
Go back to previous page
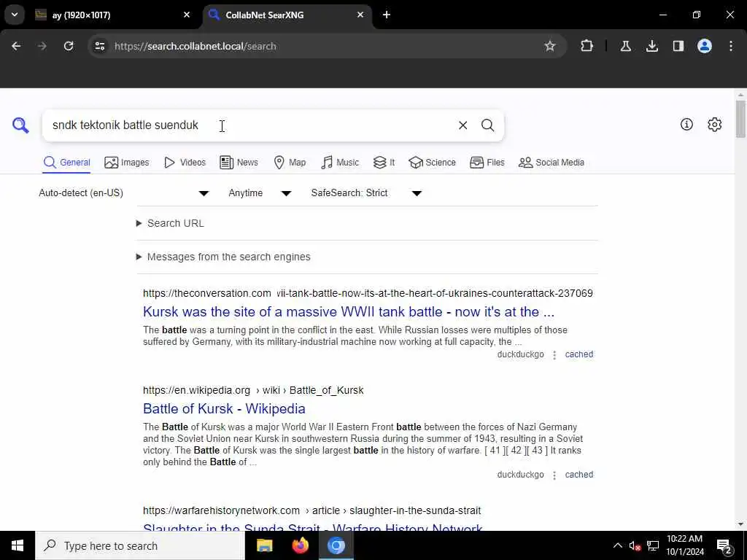point(16,46)
